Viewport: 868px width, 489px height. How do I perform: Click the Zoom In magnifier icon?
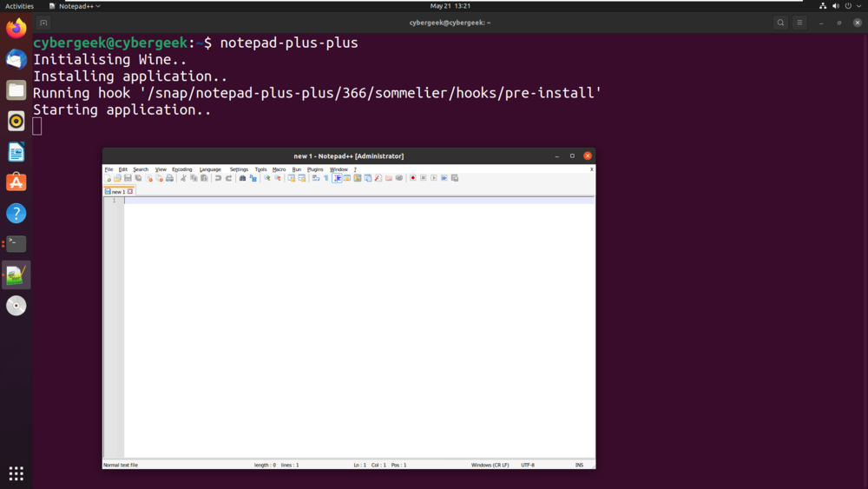pos(266,178)
